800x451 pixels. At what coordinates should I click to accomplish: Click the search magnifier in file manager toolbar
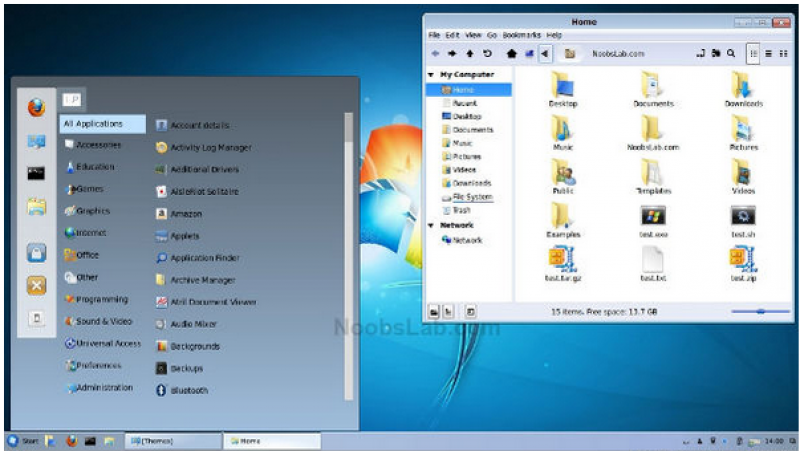pos(731,53)
